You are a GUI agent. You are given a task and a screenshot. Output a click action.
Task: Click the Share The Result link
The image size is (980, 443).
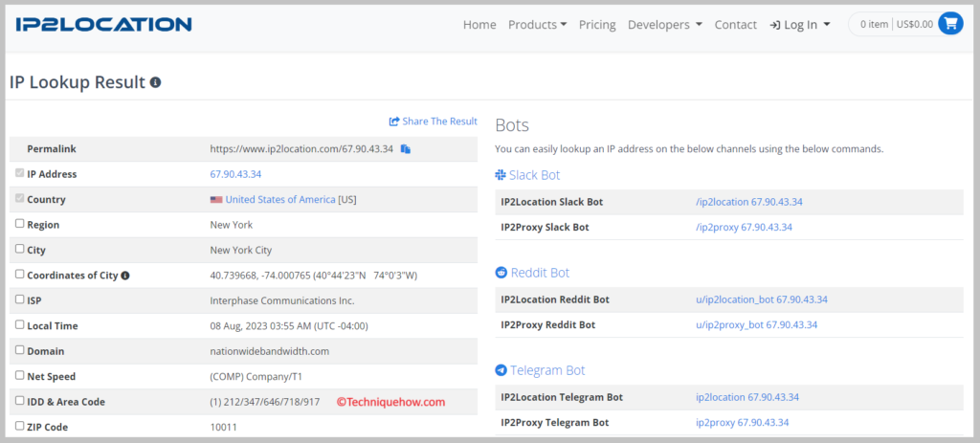(x=434, y=122)
